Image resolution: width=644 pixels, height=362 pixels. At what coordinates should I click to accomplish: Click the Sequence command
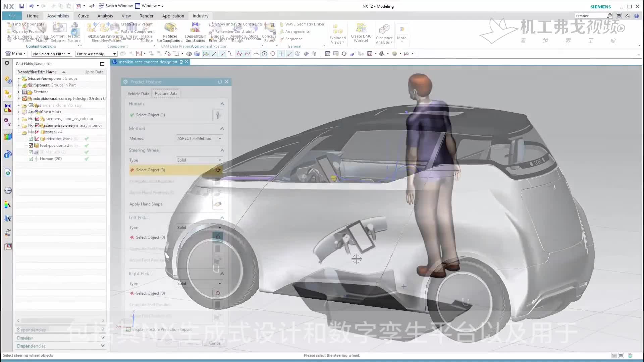[291, 39]
